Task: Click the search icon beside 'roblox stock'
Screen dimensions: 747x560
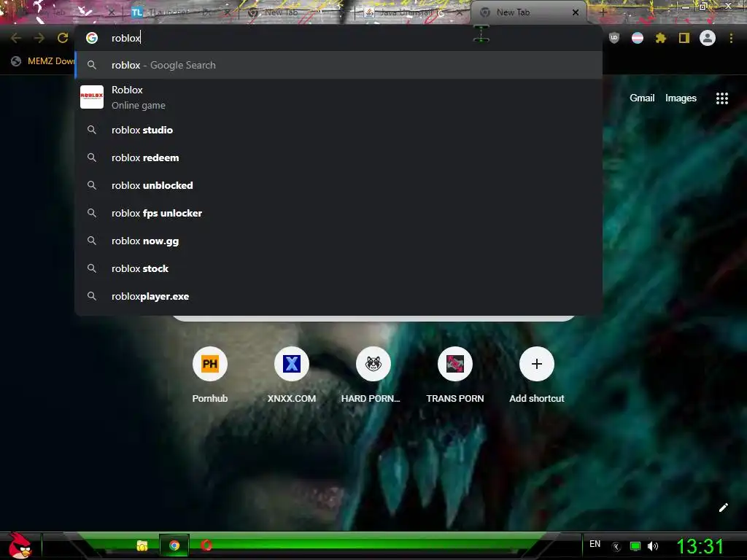Action: tap(92, 268)
